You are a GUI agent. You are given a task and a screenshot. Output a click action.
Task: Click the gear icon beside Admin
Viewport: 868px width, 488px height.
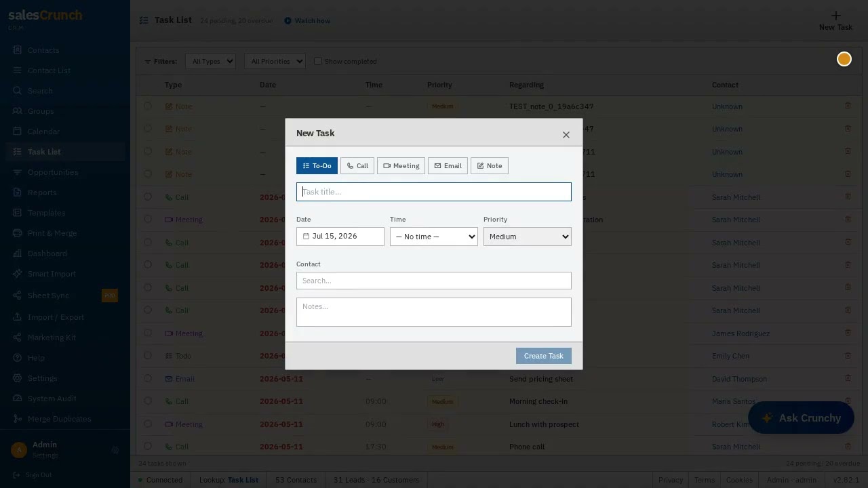[x=115, y=450]
